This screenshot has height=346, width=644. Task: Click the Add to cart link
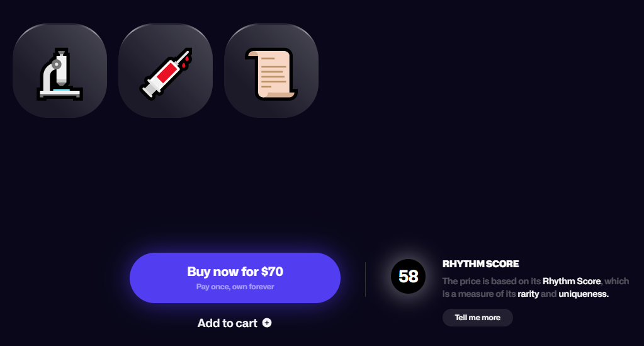227,323
